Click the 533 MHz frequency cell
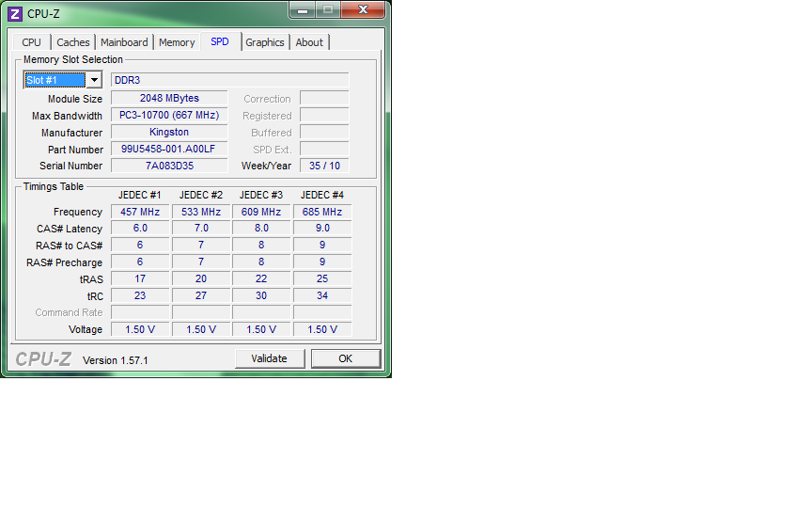This screenshot has height=508, width=812. click(201, 212)
